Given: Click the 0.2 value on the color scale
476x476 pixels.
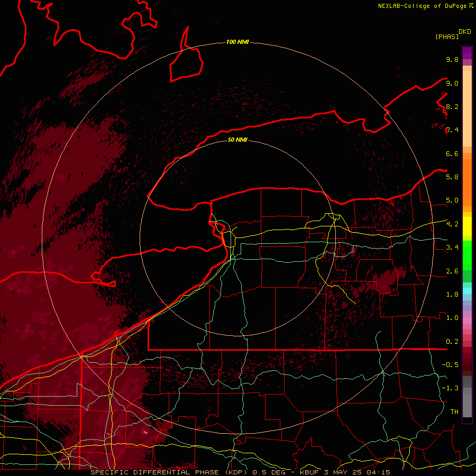Looking at the screenshot, I should click(x=452, y=341).
